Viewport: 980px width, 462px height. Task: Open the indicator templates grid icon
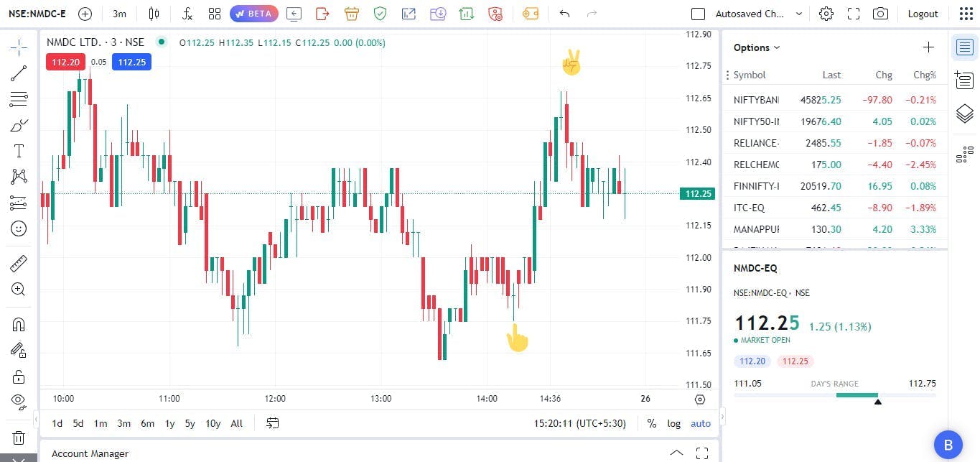coord(214,14)
